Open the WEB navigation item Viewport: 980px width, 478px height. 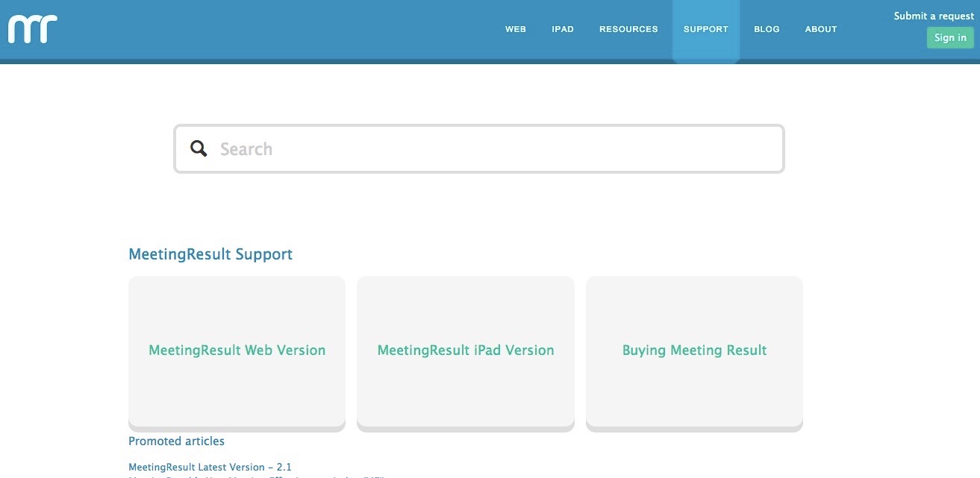(x=516, y=29)
